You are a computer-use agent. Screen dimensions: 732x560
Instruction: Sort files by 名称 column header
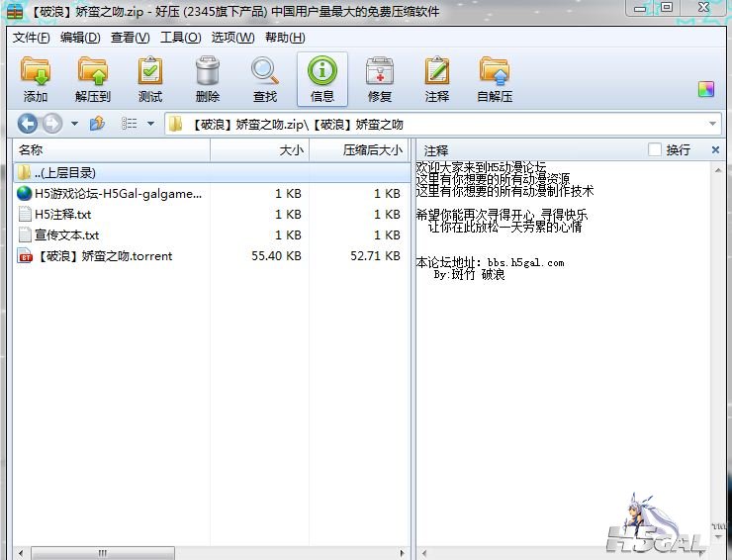pyautogui.click(x=112, y=150)
